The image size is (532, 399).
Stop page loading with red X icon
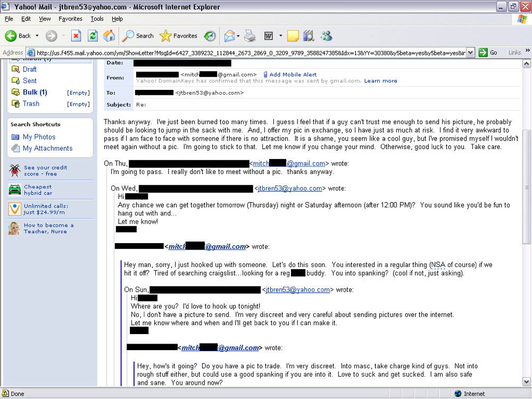click(76, 36)
